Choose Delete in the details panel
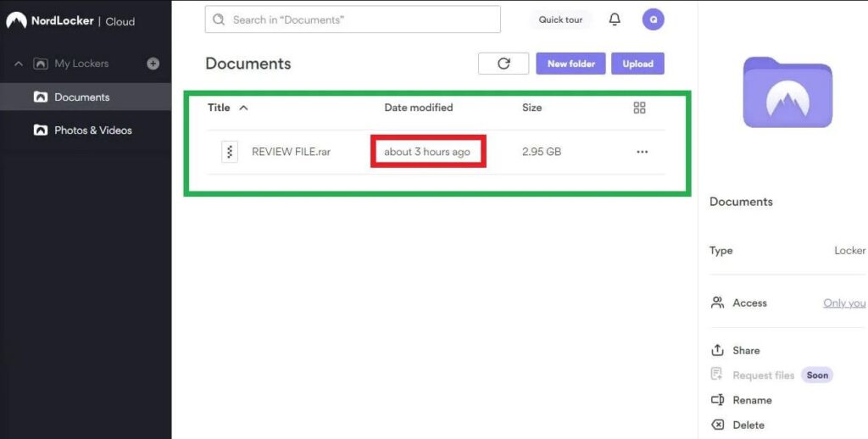This screenshot has width=868, height=439. [748, 425]
